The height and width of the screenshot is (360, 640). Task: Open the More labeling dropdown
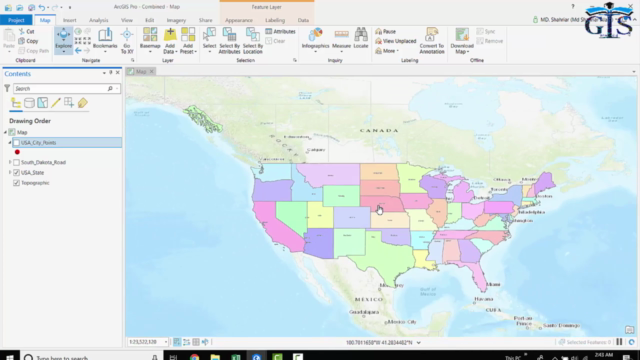[387, 51]
